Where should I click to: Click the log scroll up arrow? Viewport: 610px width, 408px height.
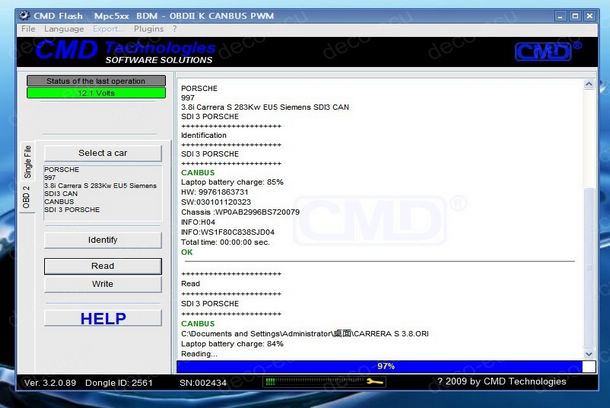tap(589, 84)
